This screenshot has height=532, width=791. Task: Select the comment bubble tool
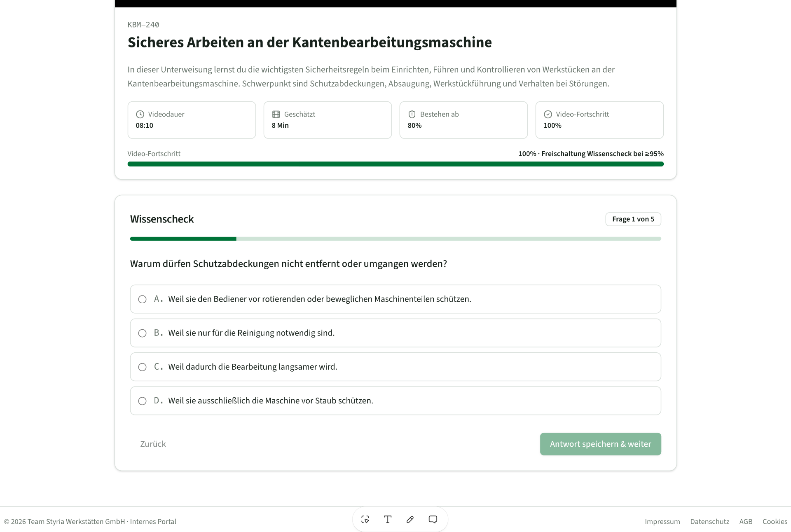click(x=433, y=519)
